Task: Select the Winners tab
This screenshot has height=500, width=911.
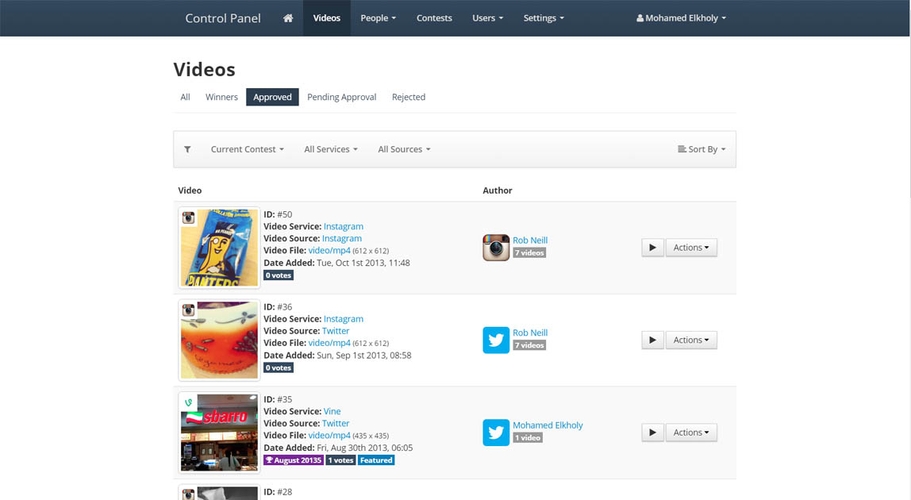Action: (221, 97)
